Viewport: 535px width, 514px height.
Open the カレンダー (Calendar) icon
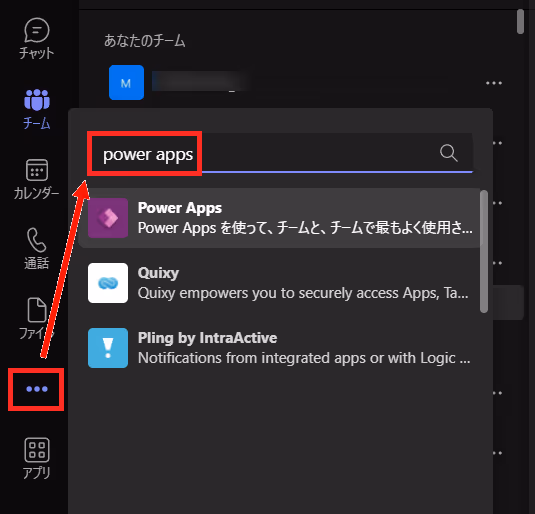point(37,179)
